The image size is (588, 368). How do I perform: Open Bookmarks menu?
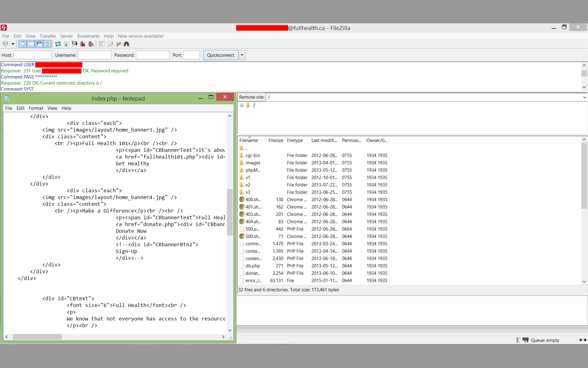click(88, 36)
